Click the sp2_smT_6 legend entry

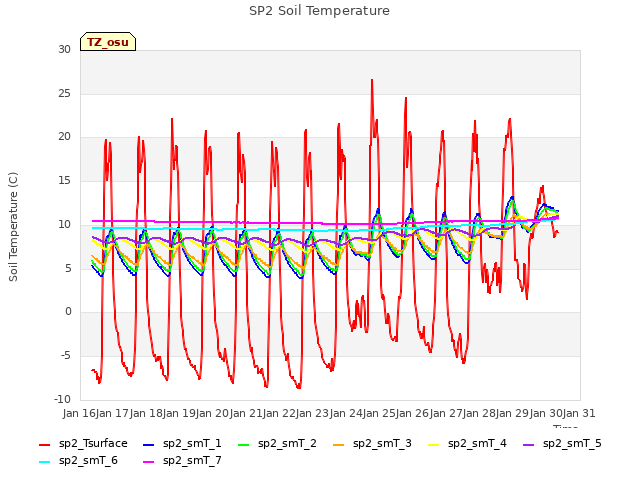78,461
